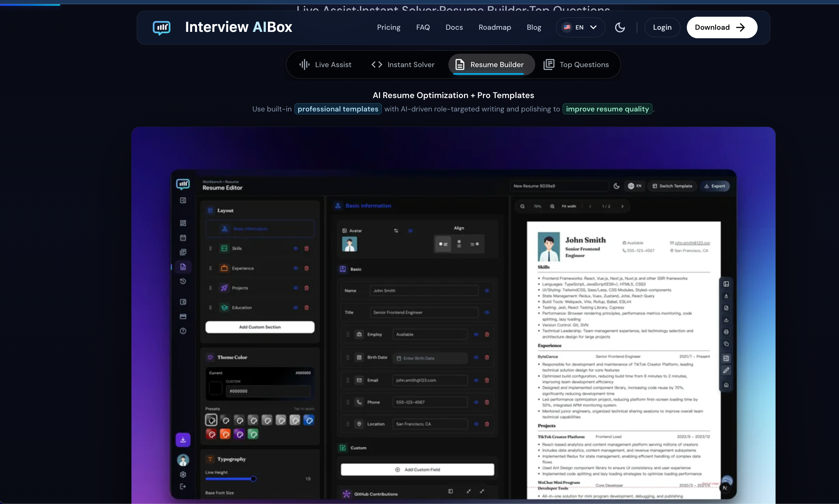Open the FAQ link
Image resolution: width=839 pixels, height=504 pixels.
pyautogui.click(x=423, y=28)
